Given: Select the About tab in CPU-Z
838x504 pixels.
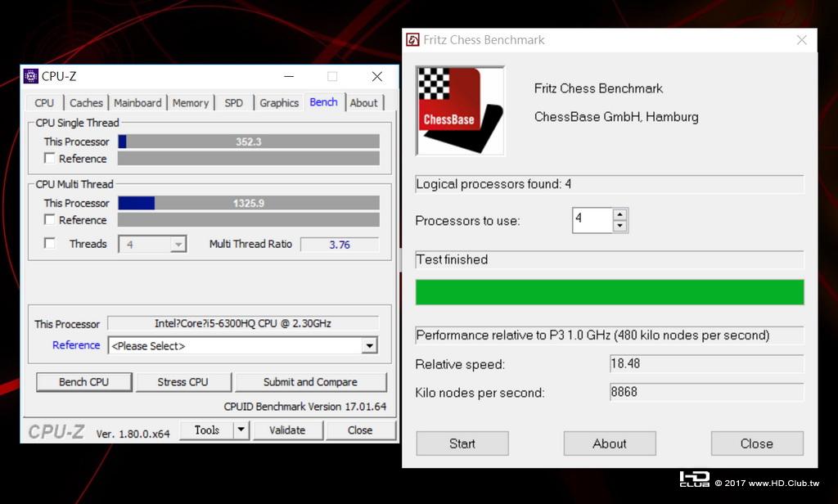Looking at the screenshot, I should click(x=363, y=102).
